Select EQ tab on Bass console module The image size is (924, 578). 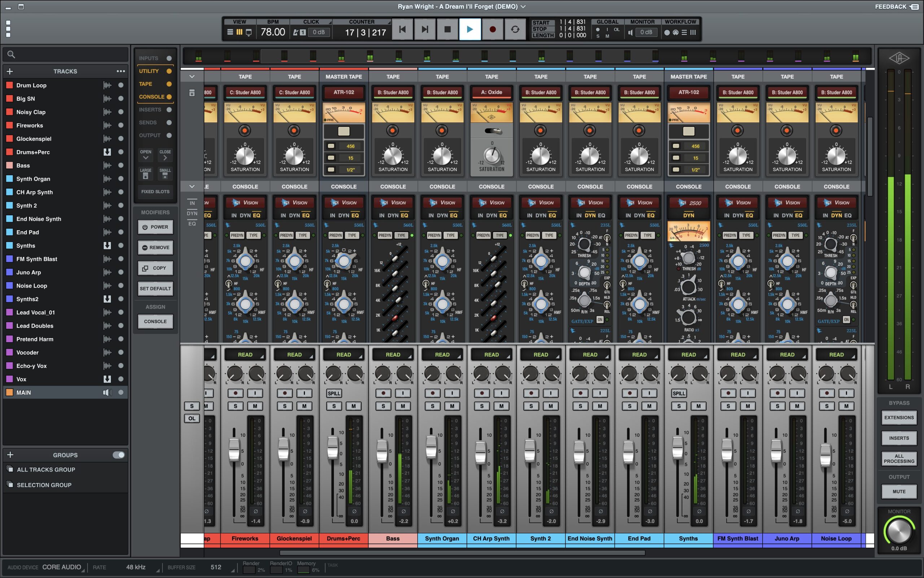(x=404, y=216)
